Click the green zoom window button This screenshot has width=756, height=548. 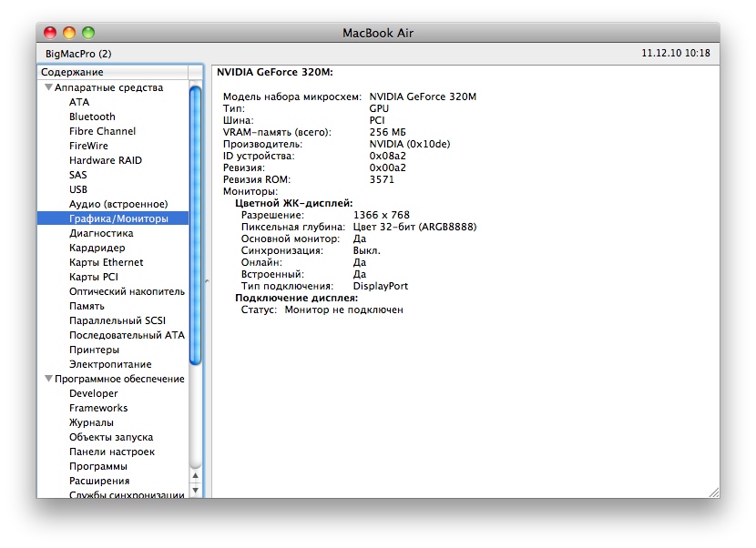point(88,33)
